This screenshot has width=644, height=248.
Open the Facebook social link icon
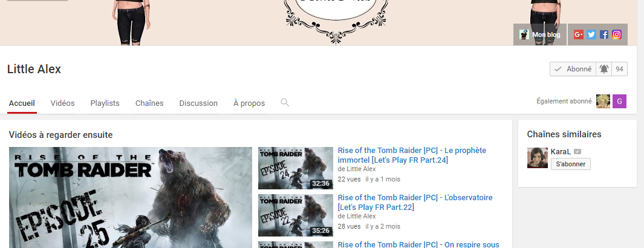(603, 35)
